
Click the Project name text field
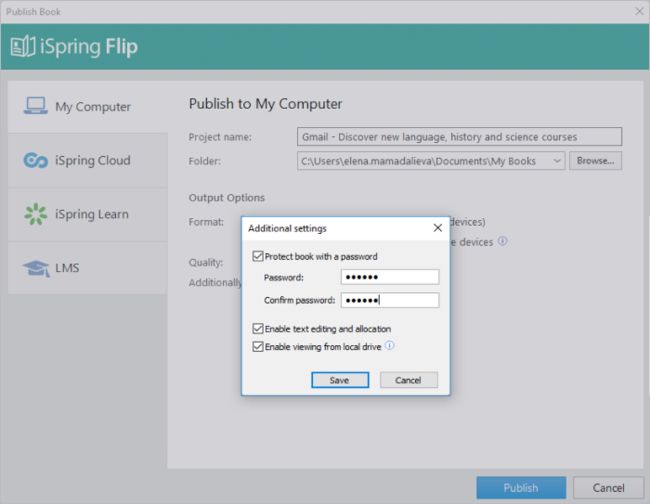click(459, 137)
